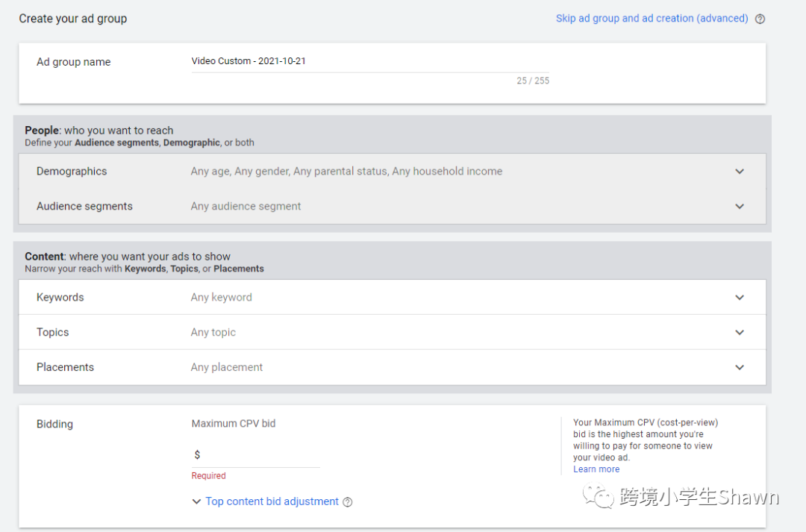The image size is (806, 532).
Task: Select the Audience segments row label
Action: tap(84, 207)
